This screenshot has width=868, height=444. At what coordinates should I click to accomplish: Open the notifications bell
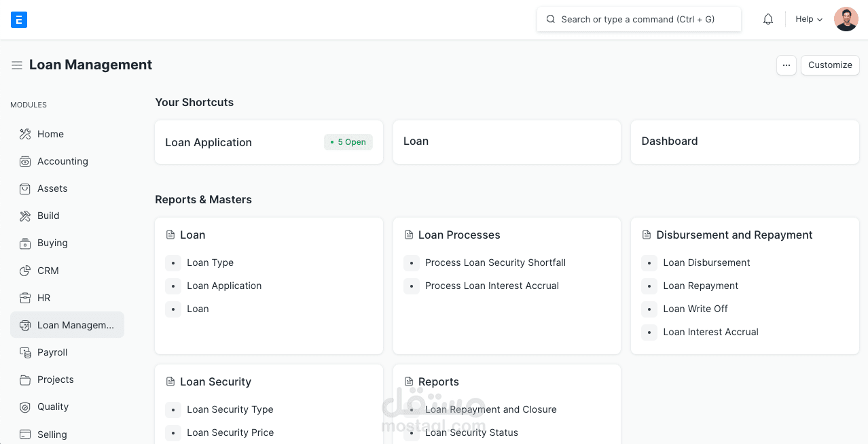coord(767,19)
